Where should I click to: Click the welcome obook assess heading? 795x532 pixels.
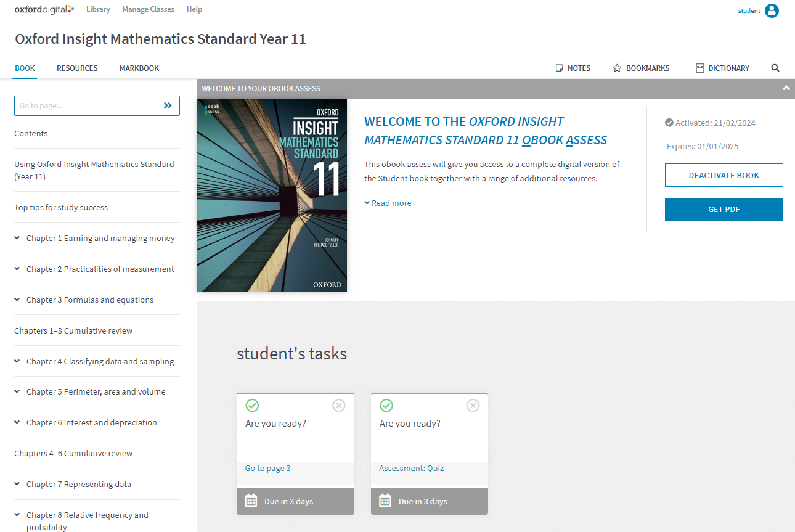pyautogui.click(x=486, y=131)
